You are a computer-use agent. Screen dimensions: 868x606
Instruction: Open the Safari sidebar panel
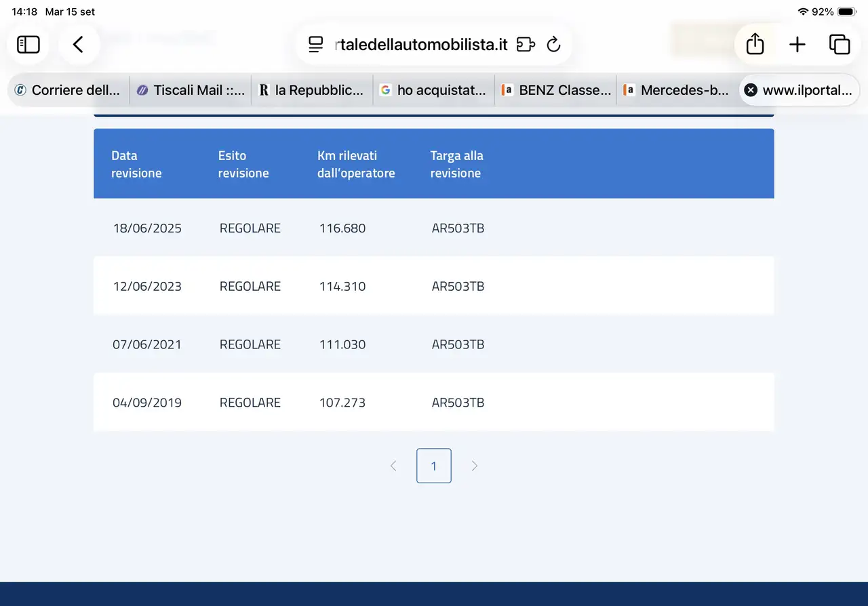[x=28, y=45]
